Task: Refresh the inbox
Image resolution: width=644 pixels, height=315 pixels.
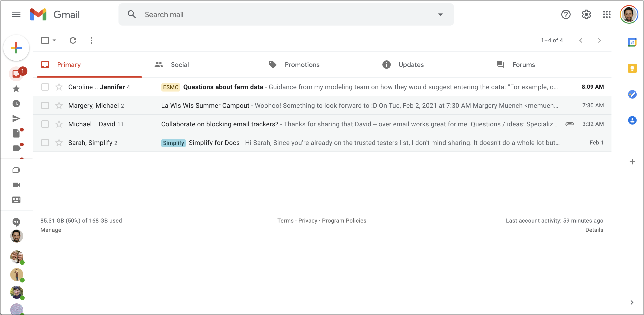Action: 73,40
